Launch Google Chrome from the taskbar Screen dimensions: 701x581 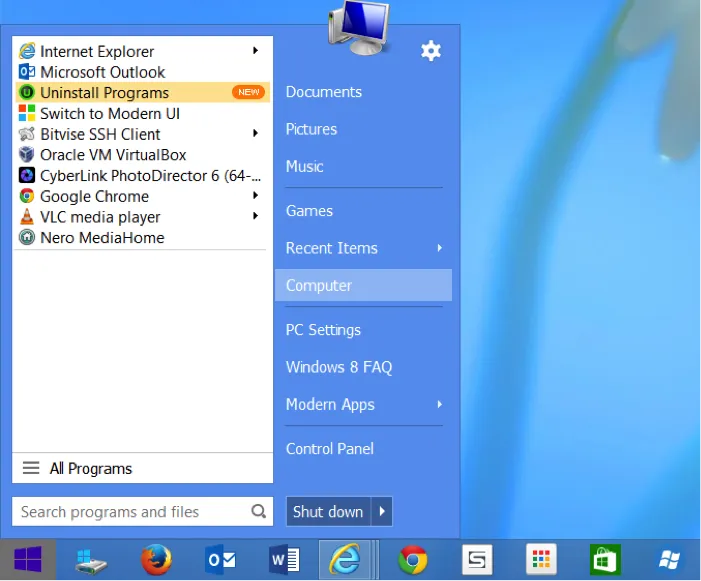point(413,560)
